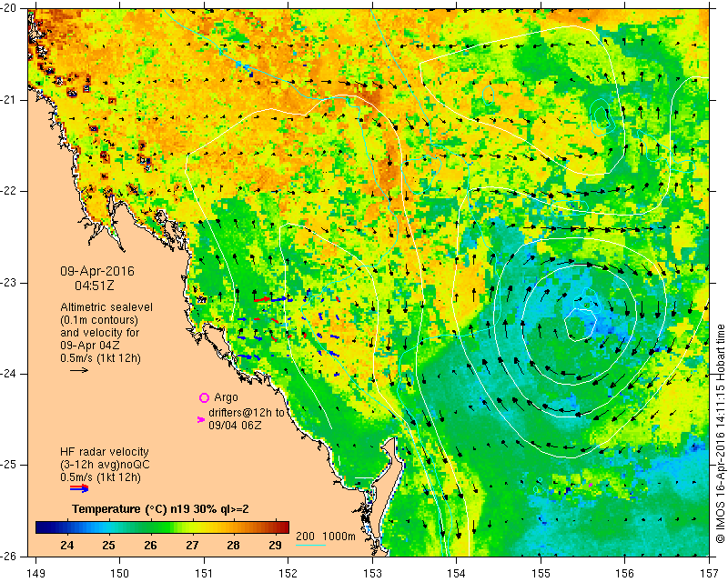Click the 151 longitude axis label

point(204,574)
